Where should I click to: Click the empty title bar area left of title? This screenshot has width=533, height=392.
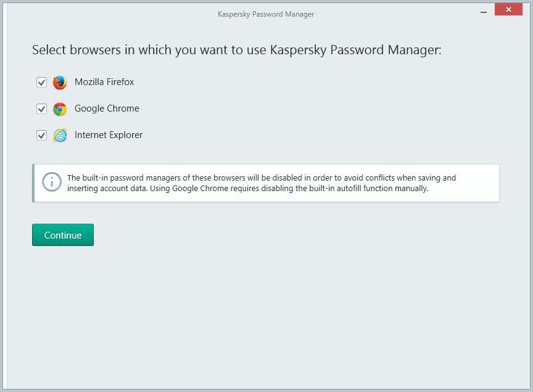[x=111, y=14]
